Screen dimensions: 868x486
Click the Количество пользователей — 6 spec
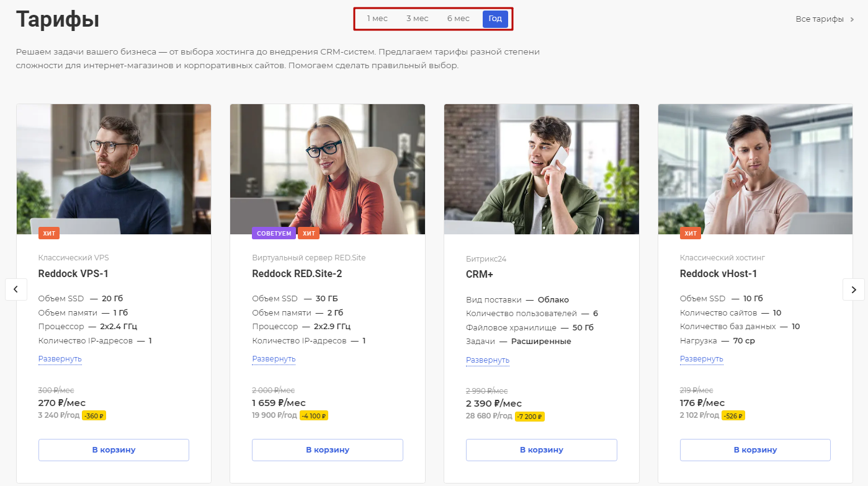tap(532, 314)
